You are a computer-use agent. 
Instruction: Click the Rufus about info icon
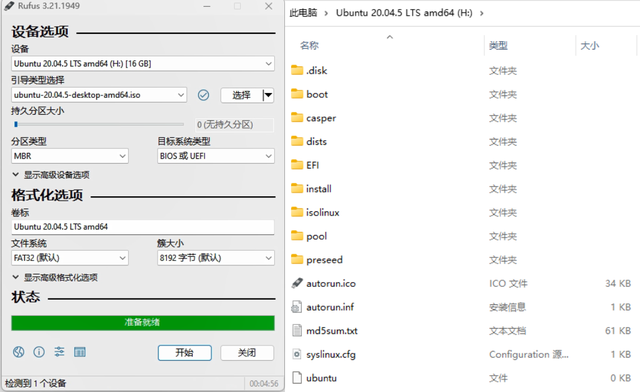(x=39, y=352)
